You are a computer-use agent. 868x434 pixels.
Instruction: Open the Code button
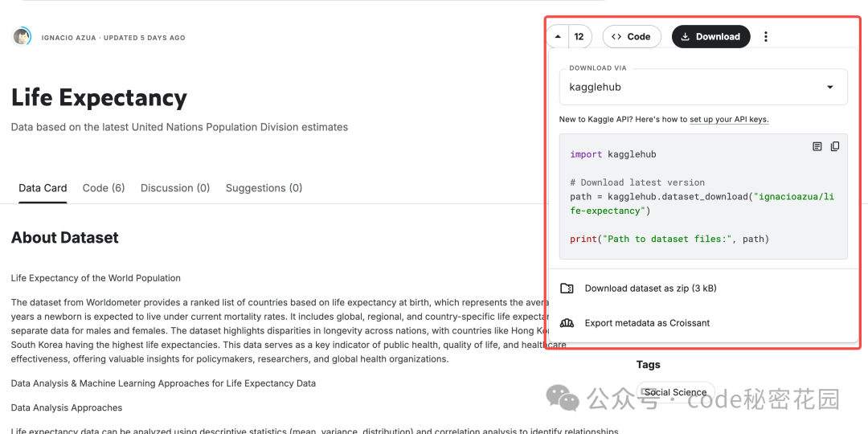point(632,36)
